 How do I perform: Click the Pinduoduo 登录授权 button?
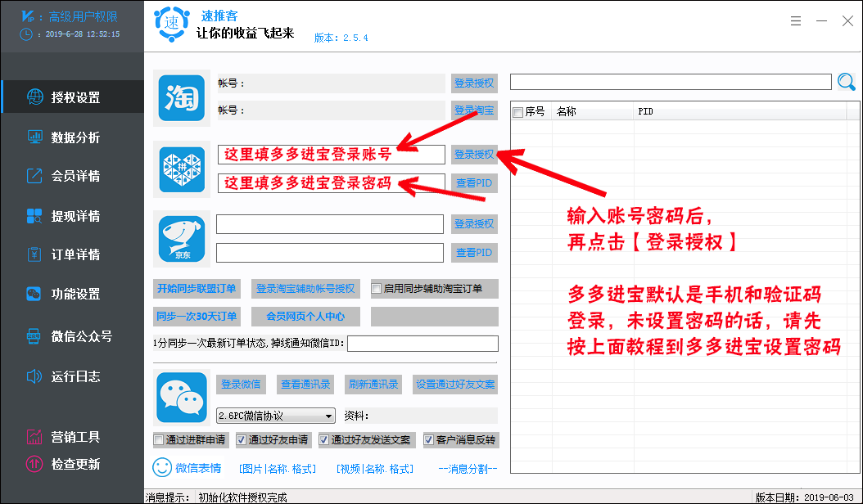click(x=474, y=155)
